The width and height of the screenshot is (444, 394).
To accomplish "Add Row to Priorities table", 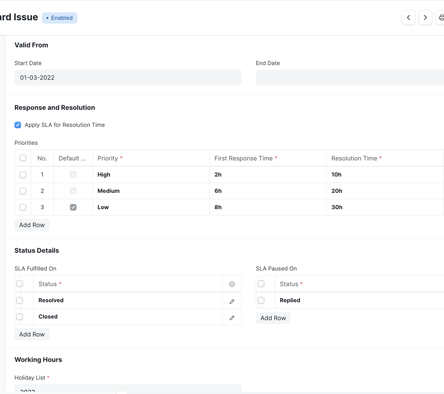I will [32, 225].
